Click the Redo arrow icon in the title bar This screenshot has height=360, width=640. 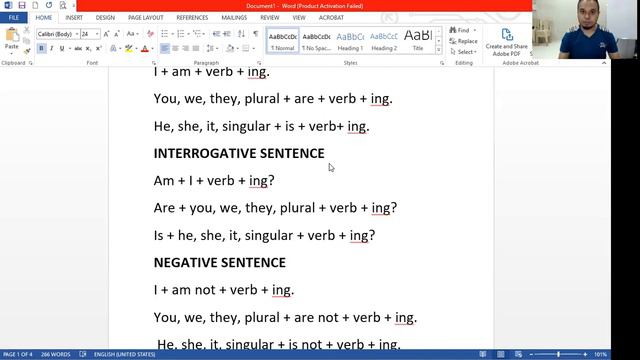49,5
